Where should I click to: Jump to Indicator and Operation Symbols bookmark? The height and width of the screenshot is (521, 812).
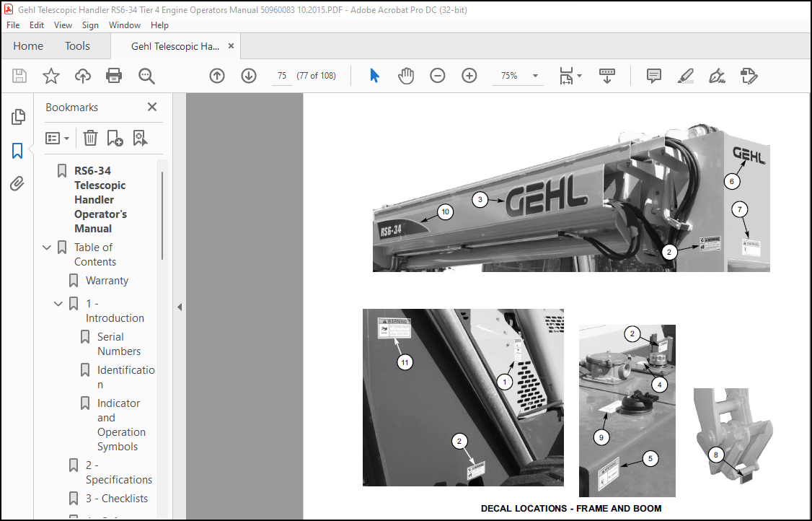click(121, 424)
